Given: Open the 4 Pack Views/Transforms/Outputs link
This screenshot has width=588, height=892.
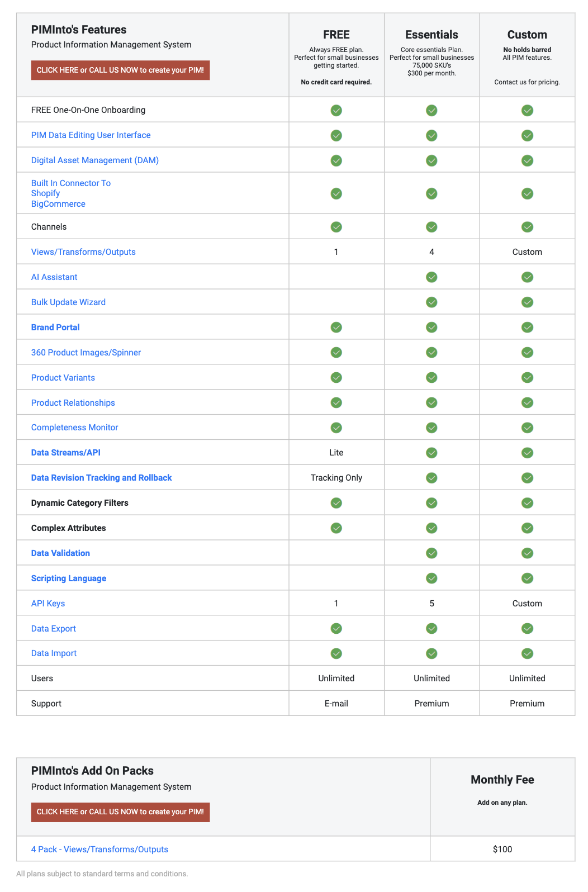Looking at the screenshot, I should point(99,849).
